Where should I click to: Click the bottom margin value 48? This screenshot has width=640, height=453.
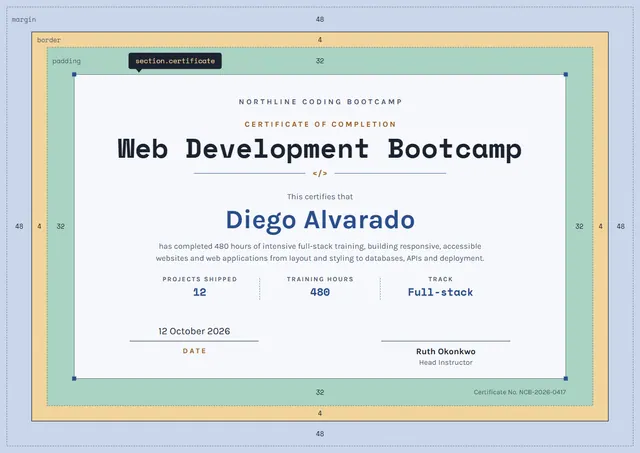320,434
